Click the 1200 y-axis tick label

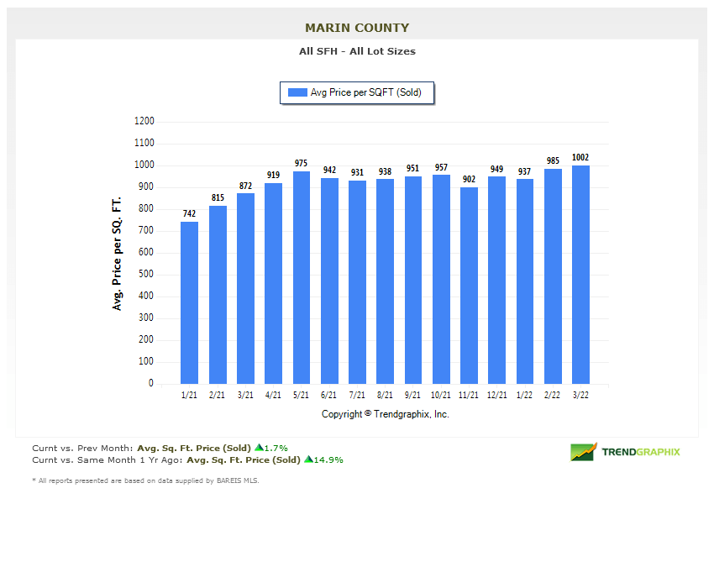point(144,121)
